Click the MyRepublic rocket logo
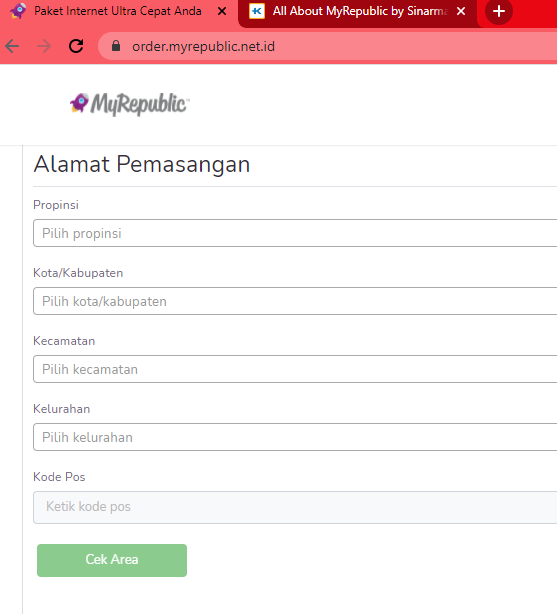 click(x=130, y=104)
